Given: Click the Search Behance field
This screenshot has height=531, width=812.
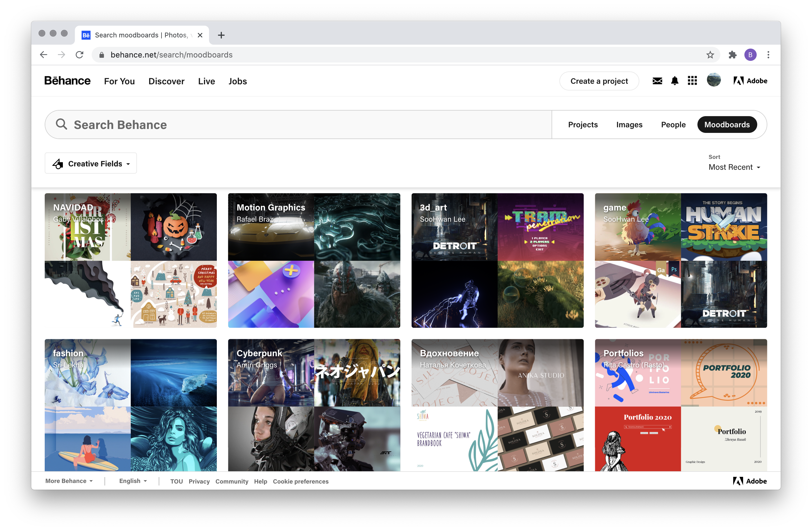Looking at the screenshot, I should (298, 125).
